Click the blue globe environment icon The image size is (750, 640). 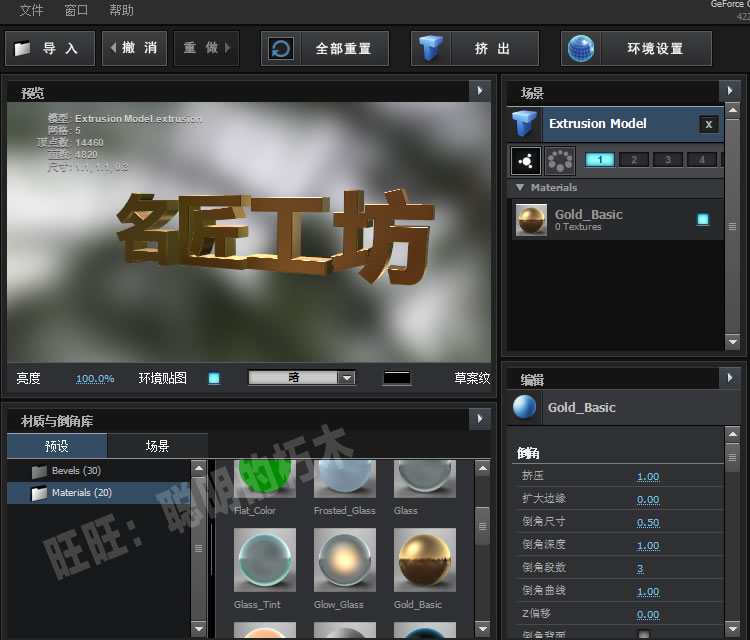tap(581, 48)
